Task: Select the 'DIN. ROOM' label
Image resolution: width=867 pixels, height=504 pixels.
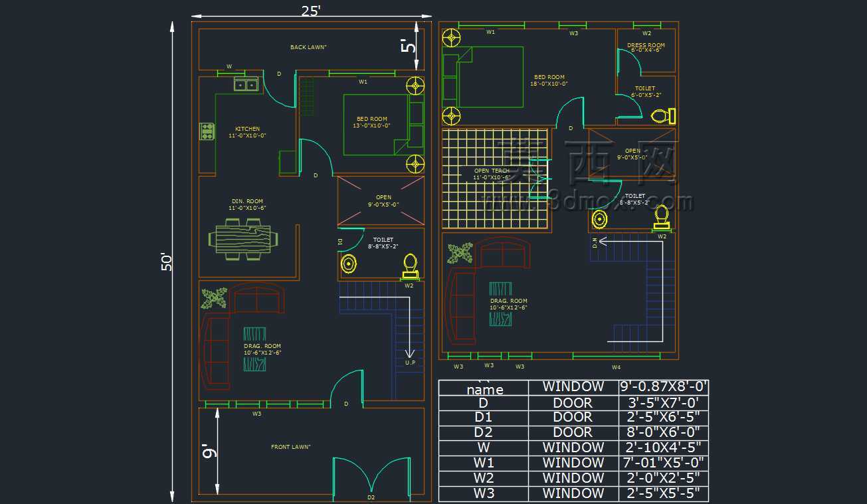Action: [x=247, y=201]
